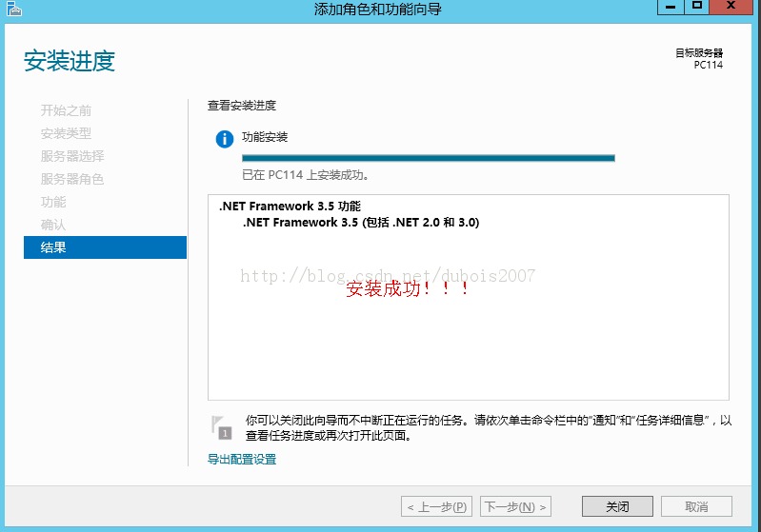The image size is (761, 532).
Task: Click the 关闭 button
Action: click(x=617, y=507)
